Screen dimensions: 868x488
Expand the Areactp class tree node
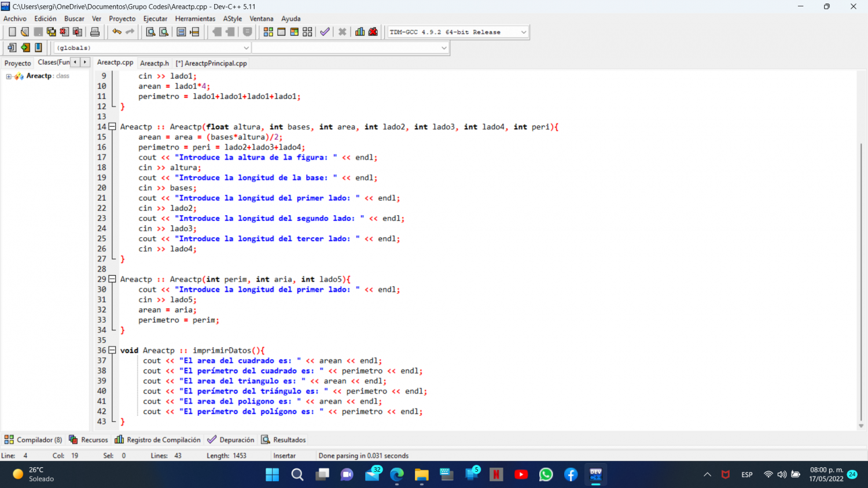coord(9,76)
